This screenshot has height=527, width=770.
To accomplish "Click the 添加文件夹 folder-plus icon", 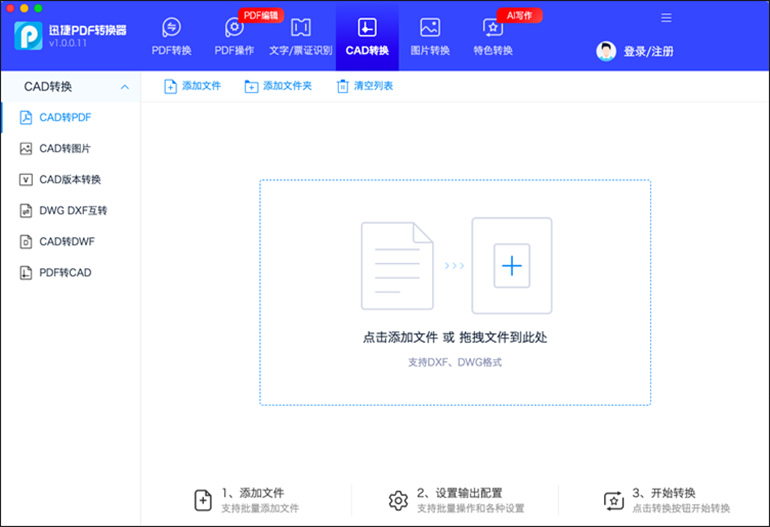I will 251,86.
